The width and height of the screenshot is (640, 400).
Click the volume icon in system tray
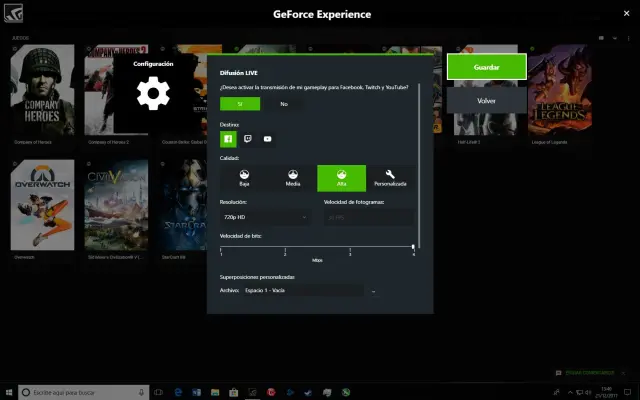pyautogui.click(x=589, y=392)
